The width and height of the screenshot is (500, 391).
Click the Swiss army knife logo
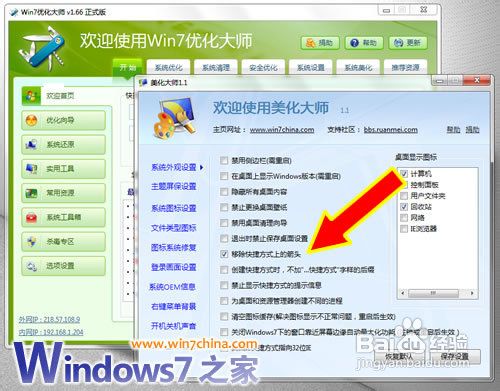pos(42,48)
